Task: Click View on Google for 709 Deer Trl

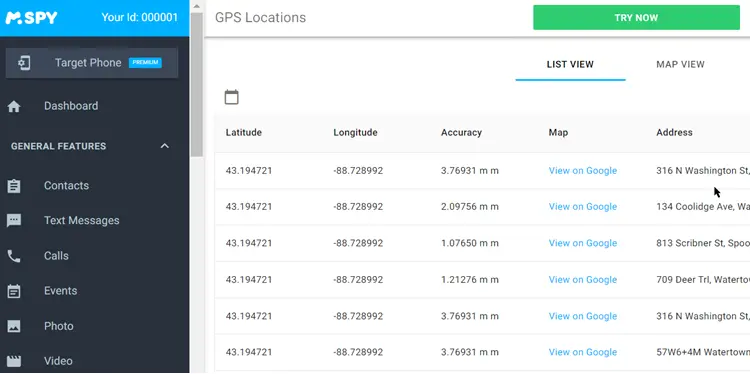Action: [583, 280]
